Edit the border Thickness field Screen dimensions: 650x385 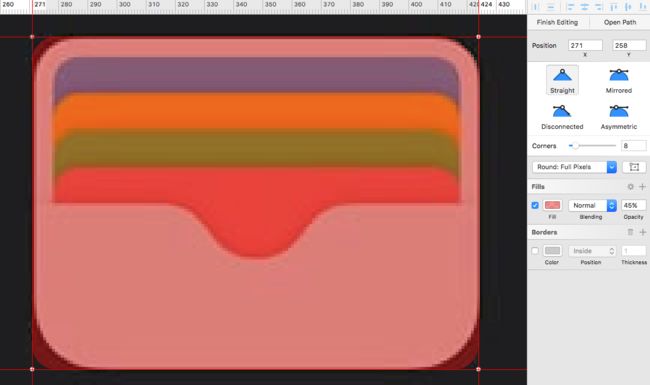(x=633, y=251)
